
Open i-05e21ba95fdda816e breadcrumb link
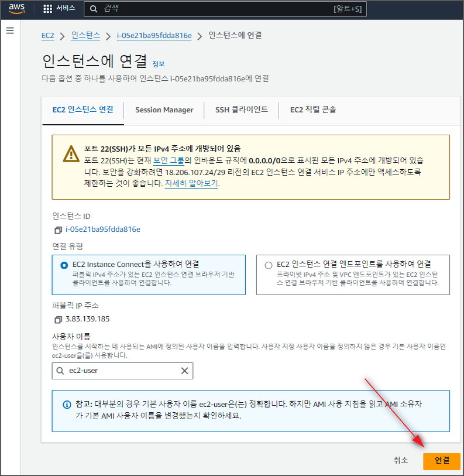click(154, 36)
